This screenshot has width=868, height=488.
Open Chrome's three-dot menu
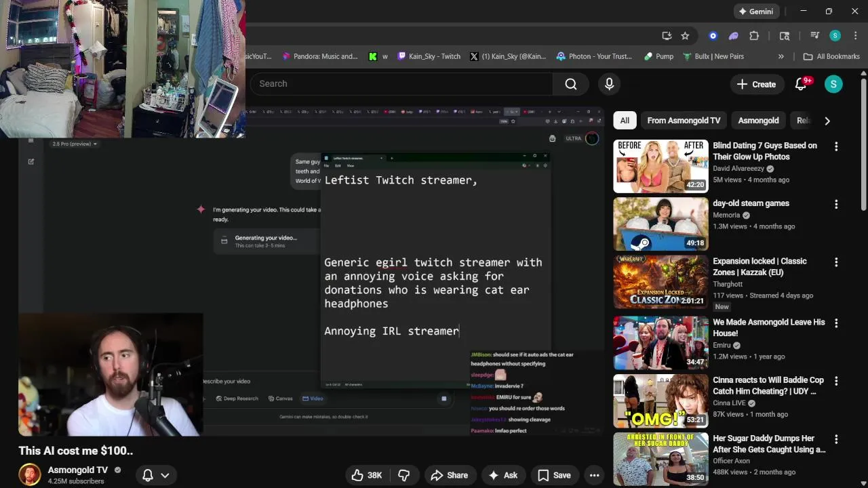pos(854,36)
